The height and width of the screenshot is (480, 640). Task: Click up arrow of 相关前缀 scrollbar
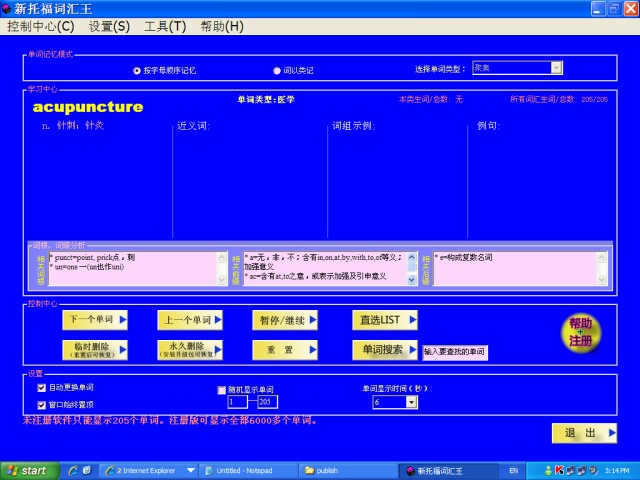click(x=411, y=257)
